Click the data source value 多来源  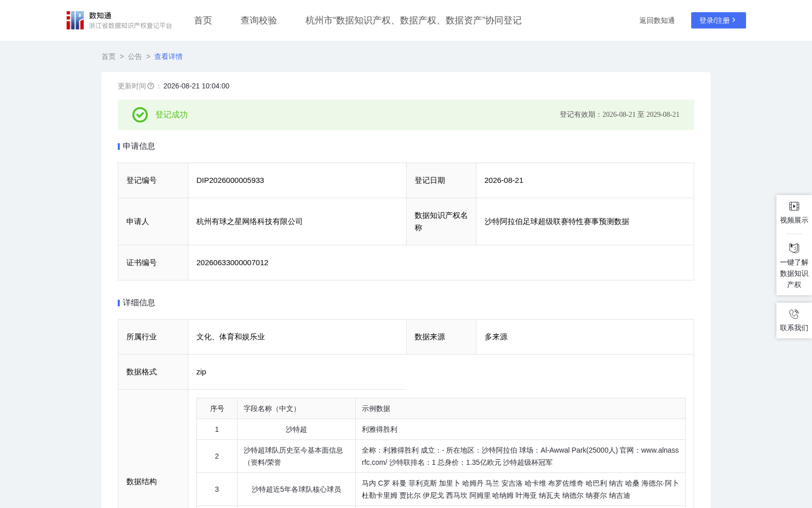tap(496, 337)
